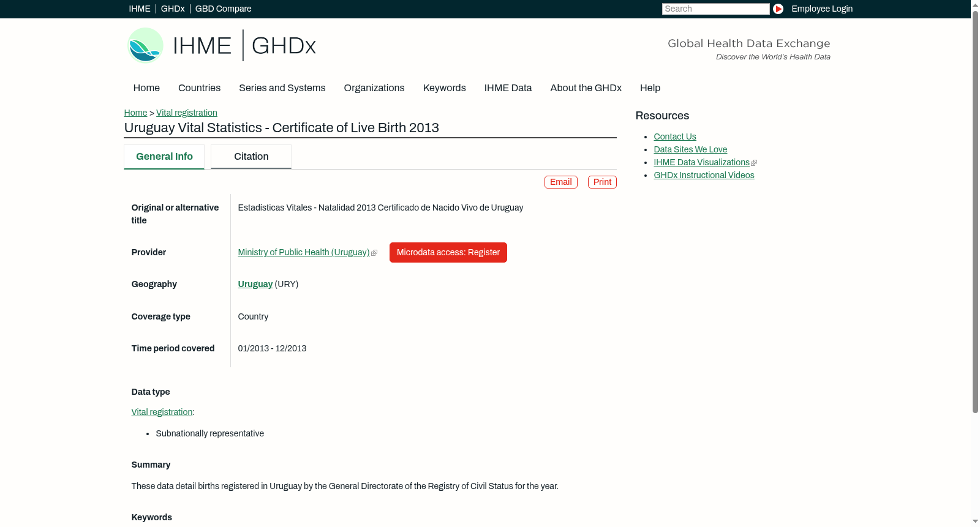Screen dimensions: 980x527
Task: Open the Organizations menu item
Action: [x=374, y=88]
